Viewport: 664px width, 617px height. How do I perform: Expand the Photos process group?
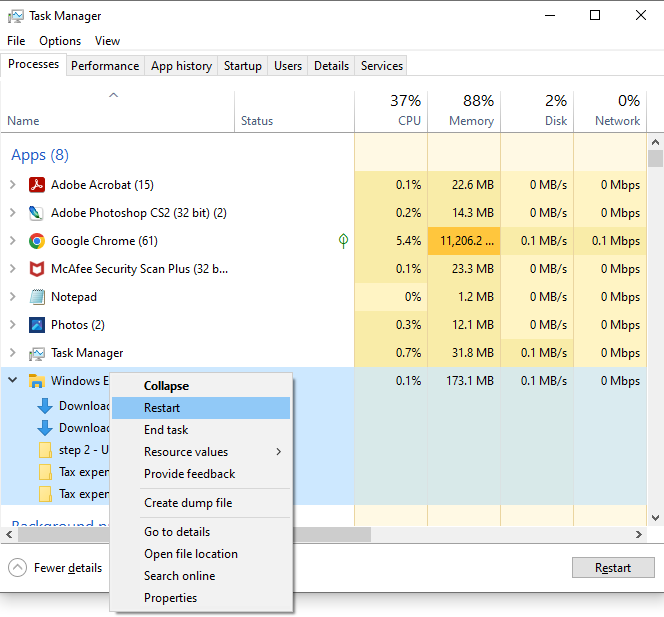click(13, 325)
